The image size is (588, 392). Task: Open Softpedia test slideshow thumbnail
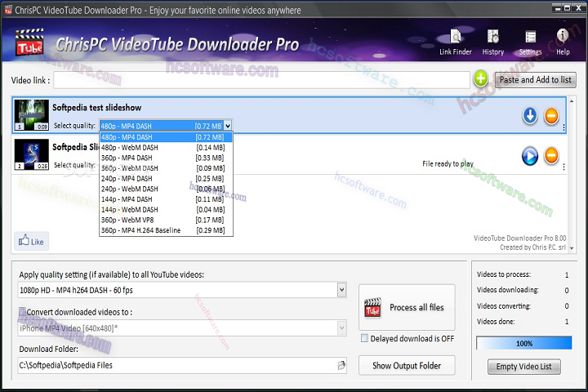(x=32, y=115)
